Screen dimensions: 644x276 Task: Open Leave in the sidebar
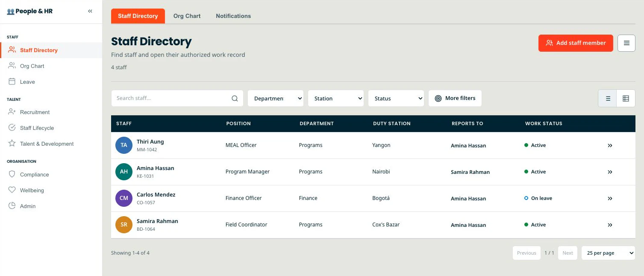(51, 82)
